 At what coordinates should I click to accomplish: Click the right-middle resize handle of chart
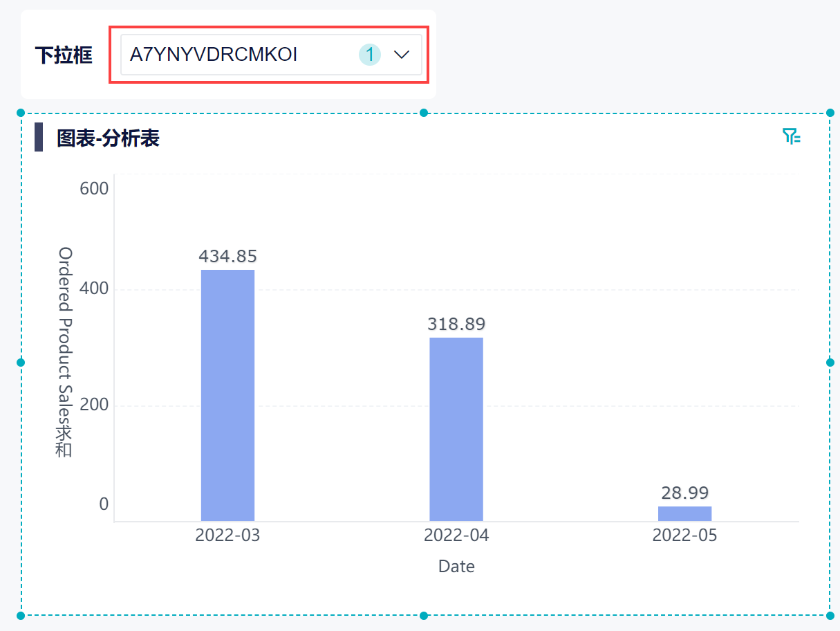tap(830, 362)
